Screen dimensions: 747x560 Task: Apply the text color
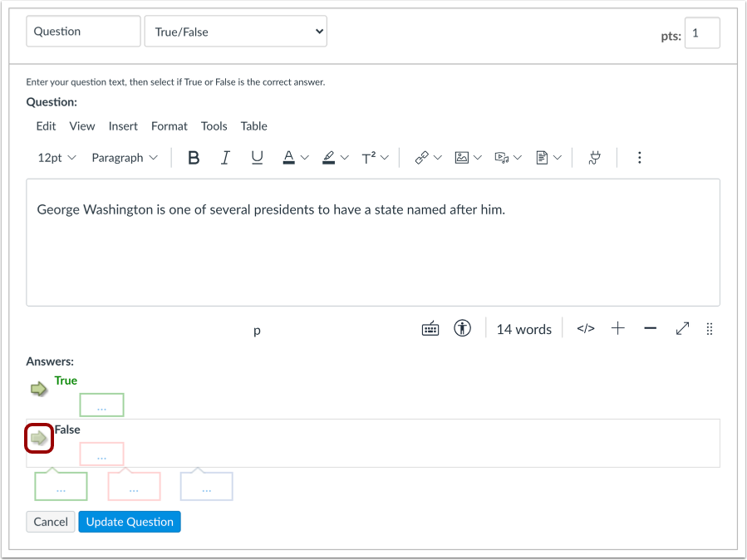point(288,158)
